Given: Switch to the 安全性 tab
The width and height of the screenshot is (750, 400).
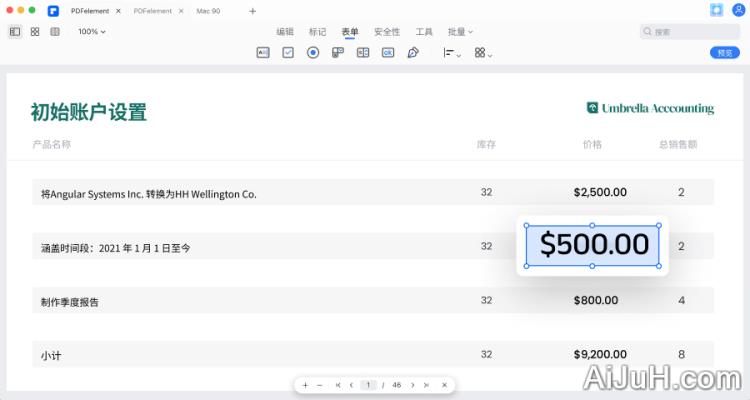Looking at the screenshot, I should pos(387,32).
